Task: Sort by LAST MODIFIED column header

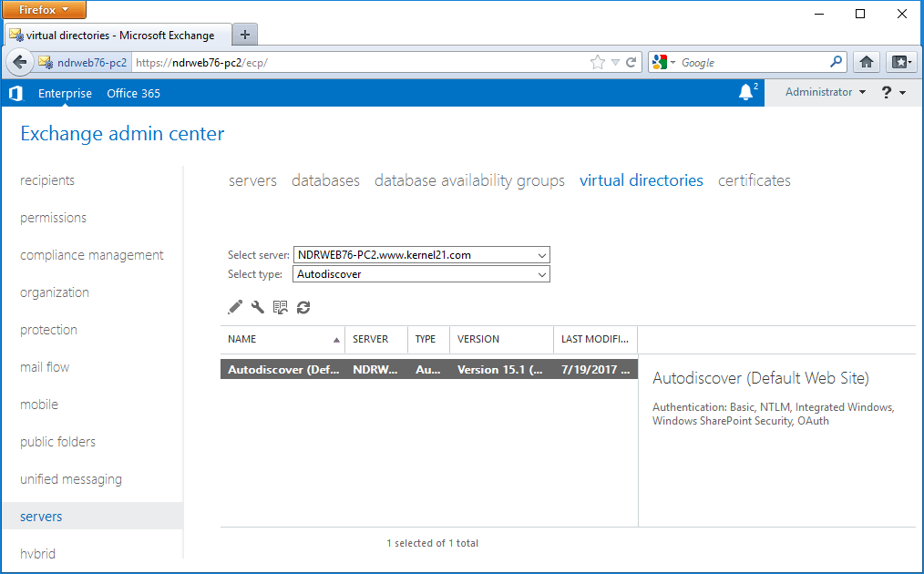Action: (x=596, y=339)
